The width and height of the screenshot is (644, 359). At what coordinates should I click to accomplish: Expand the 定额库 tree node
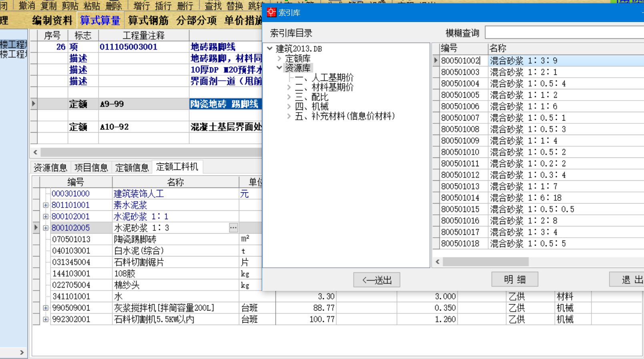[279, 58]
